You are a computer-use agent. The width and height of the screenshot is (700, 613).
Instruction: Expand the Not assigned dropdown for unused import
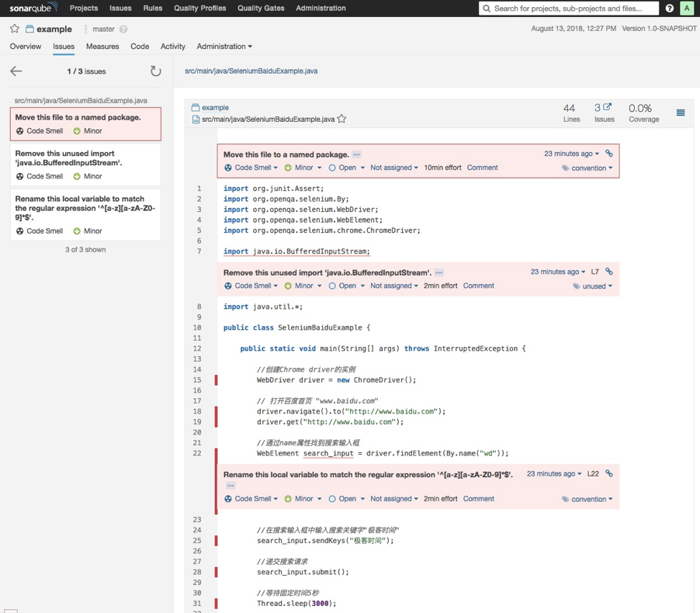tap(393, 286)
